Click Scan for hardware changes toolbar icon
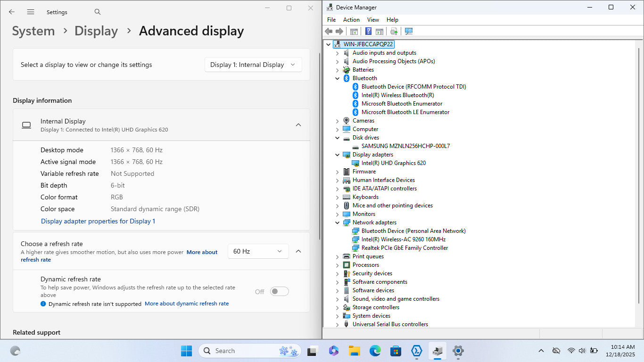The image size is (644, 362). [x=409, y=31]
